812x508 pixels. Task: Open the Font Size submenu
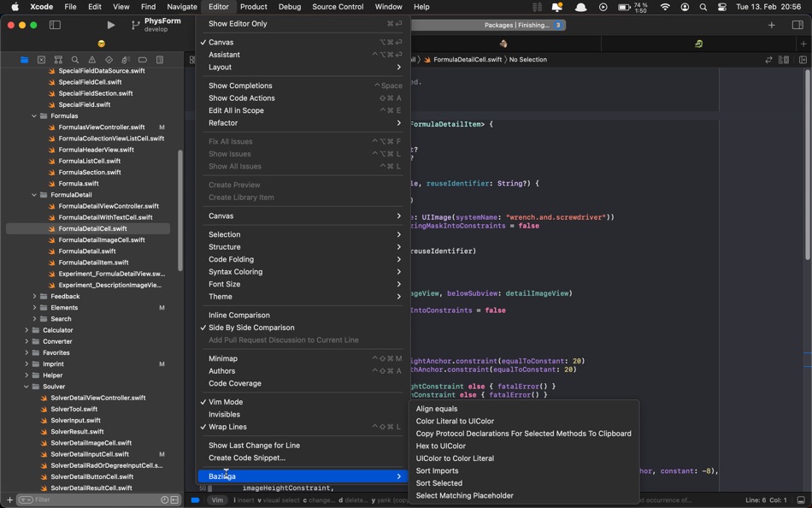pos(303,284)
